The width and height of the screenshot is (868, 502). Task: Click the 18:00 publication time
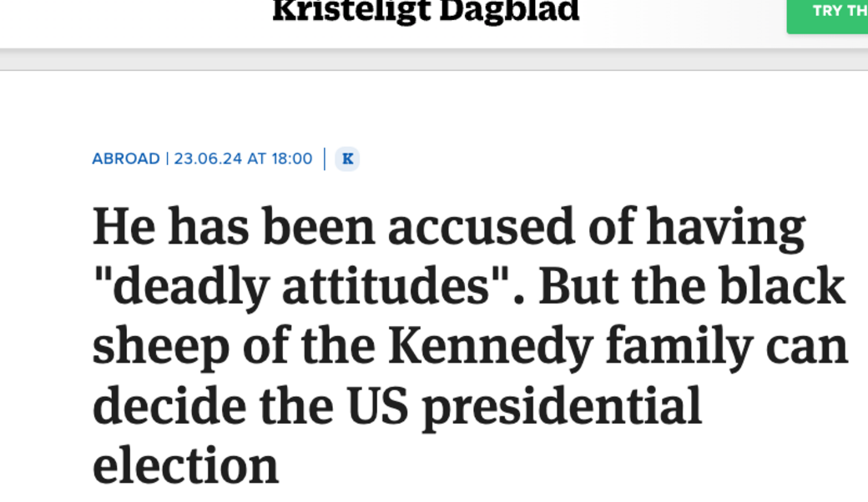(291, 158)
